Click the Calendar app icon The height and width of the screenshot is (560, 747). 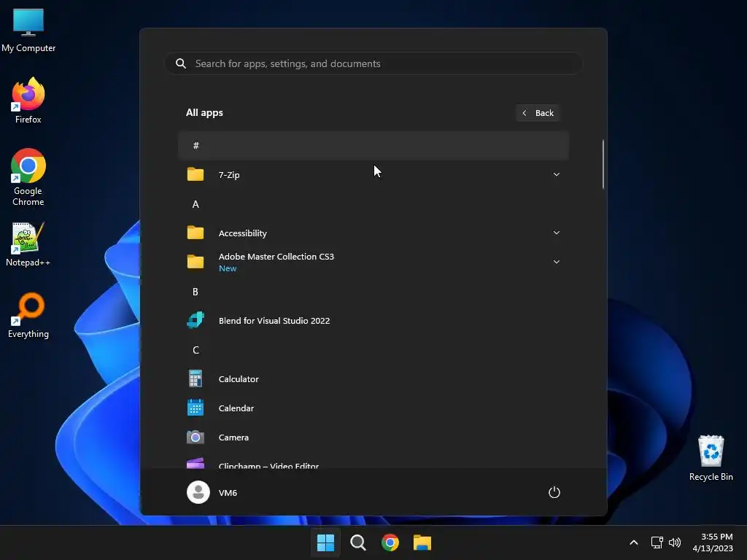coord(196,408)
